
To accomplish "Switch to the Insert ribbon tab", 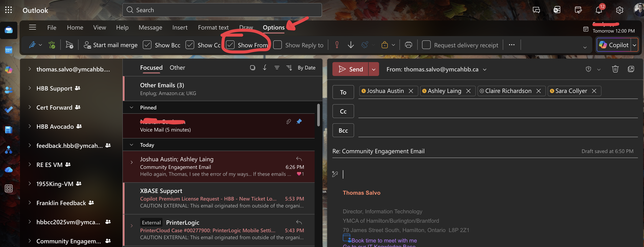I will 180,28.
